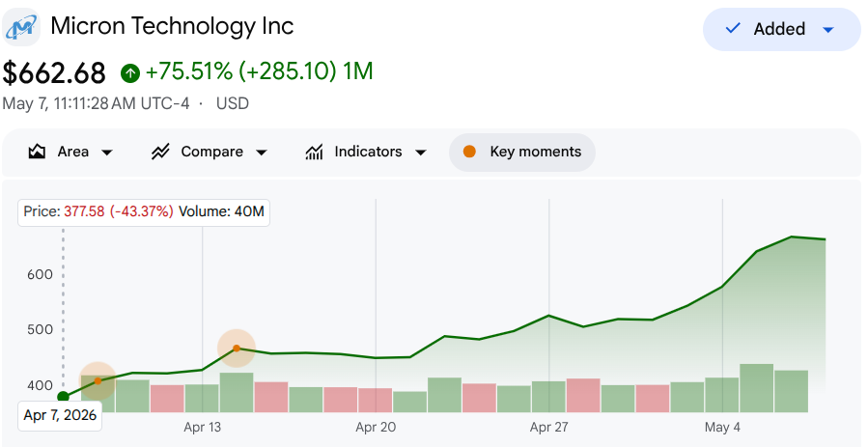
Task: Click the Micron Technology logo icon
Action: pos(21,27)
